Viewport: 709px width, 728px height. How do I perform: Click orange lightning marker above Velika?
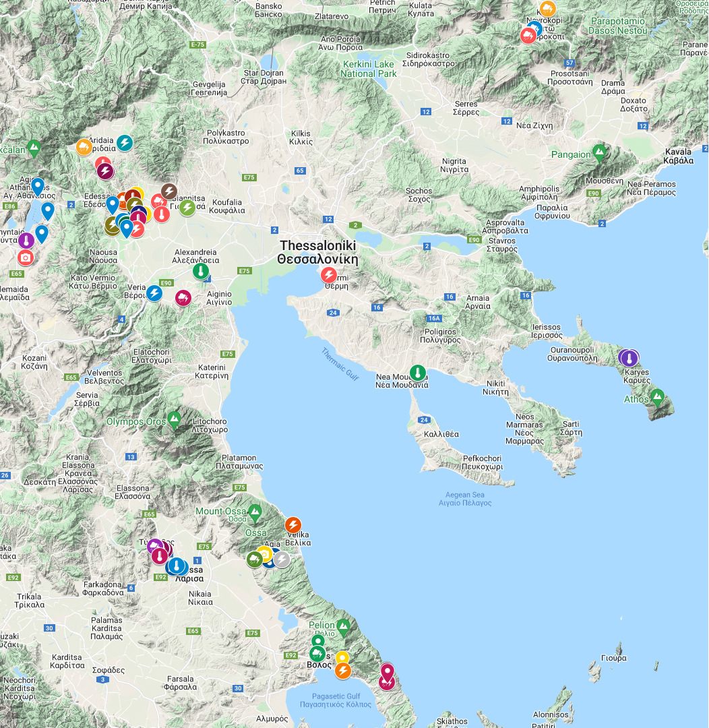(293, 525)
